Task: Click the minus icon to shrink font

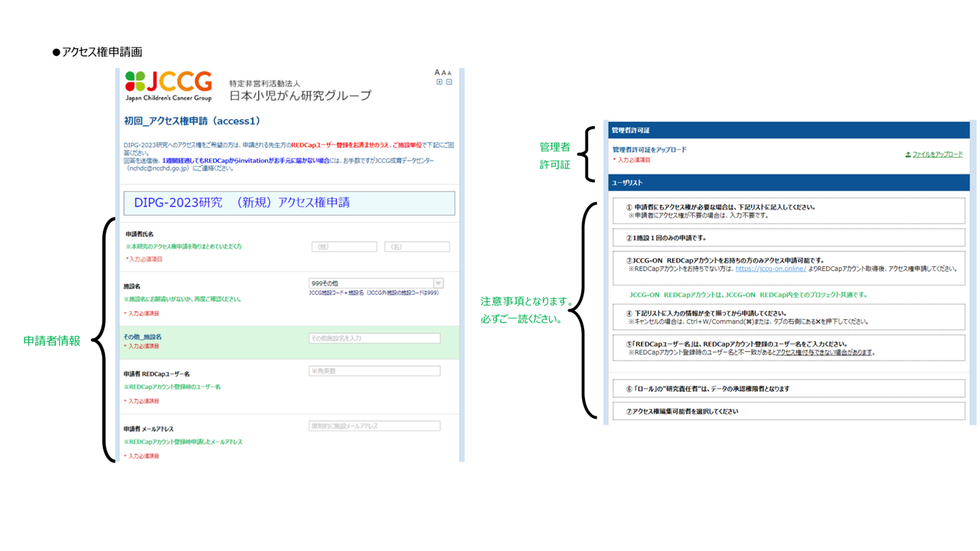Action: 449,82
